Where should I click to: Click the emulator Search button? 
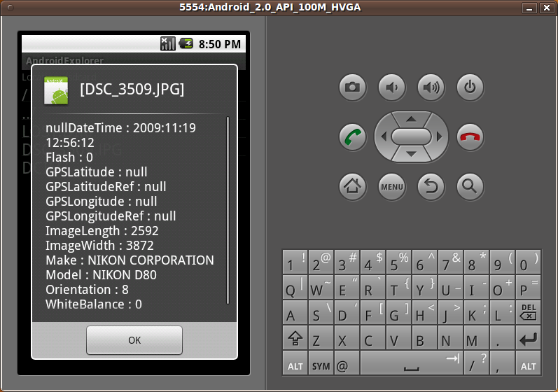point(470,186)
